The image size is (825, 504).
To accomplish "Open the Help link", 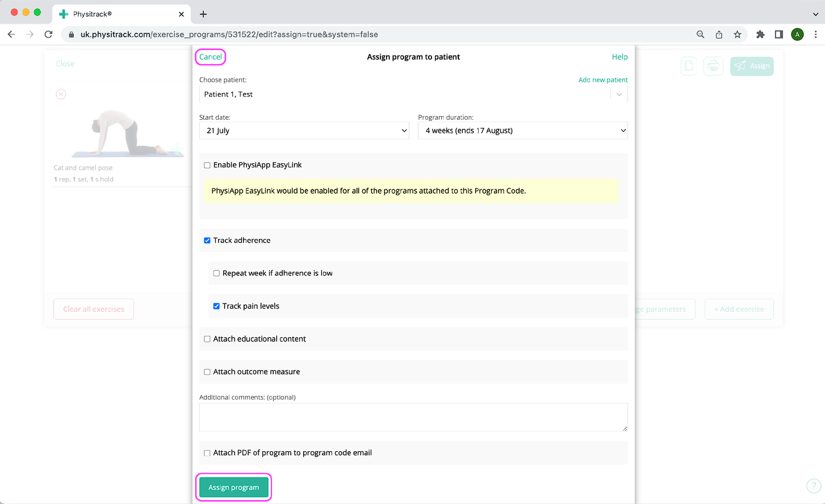I will (619, 57).
